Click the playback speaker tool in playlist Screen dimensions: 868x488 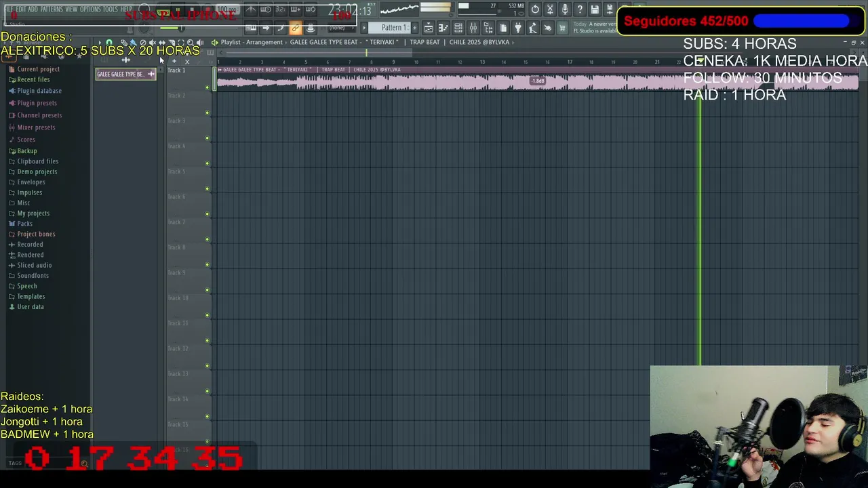(x=200, y=42)
